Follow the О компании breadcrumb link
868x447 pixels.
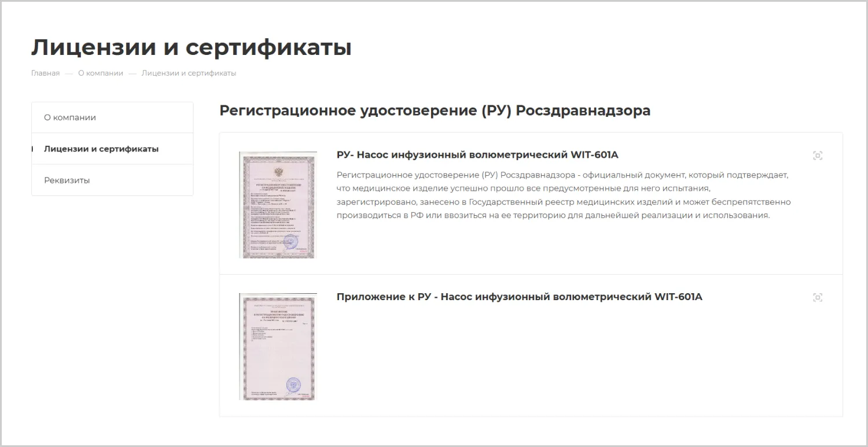coord(101,73)
